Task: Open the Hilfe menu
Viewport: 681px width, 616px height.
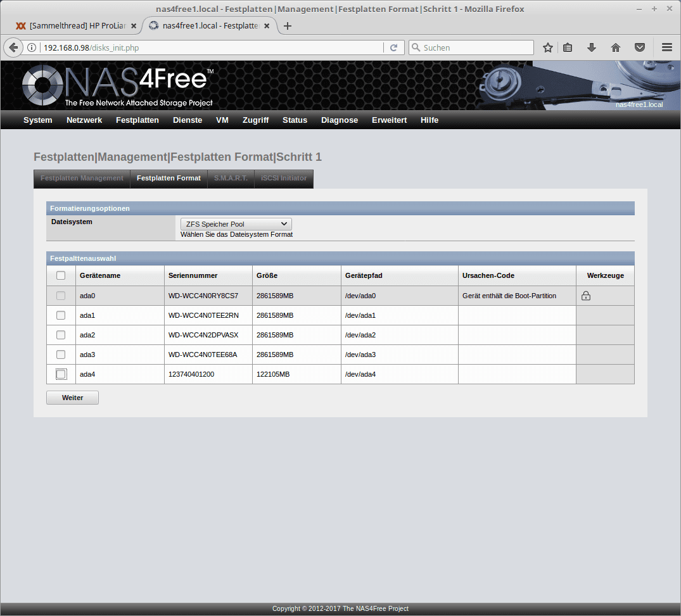Action: 430,120
